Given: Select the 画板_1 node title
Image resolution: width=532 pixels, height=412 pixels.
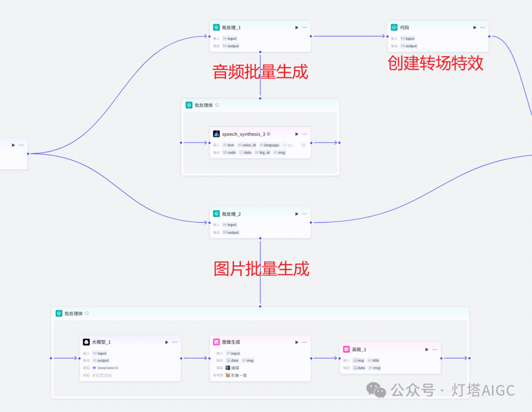Looking at the screenshot, I should (x=359, y=349).
